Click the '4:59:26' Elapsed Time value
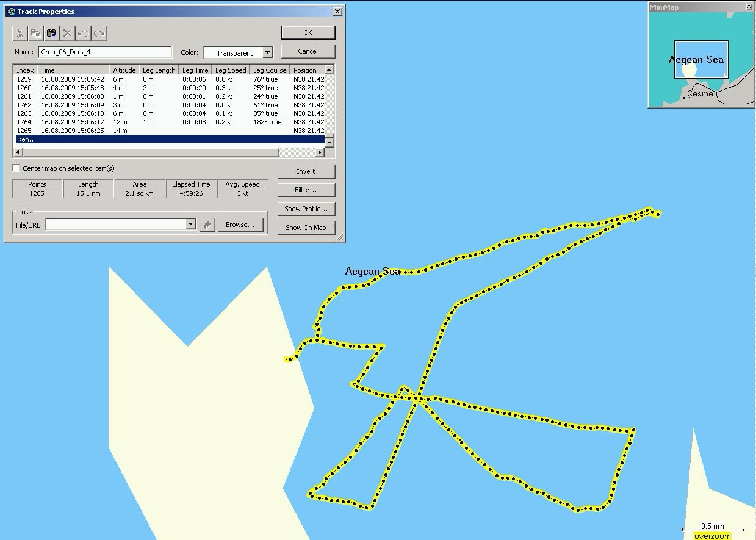 pyautogui.click(x=191, y=193)
